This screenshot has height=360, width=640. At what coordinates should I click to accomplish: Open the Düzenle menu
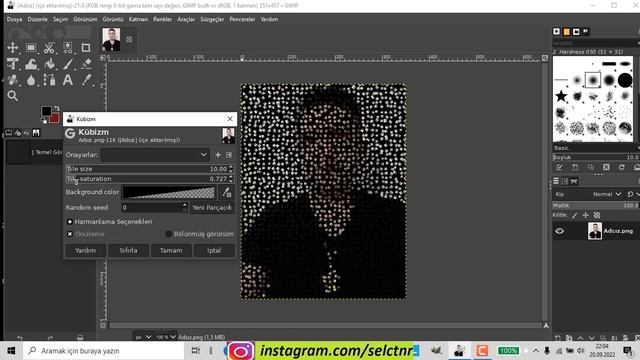(x=37, y=19)
